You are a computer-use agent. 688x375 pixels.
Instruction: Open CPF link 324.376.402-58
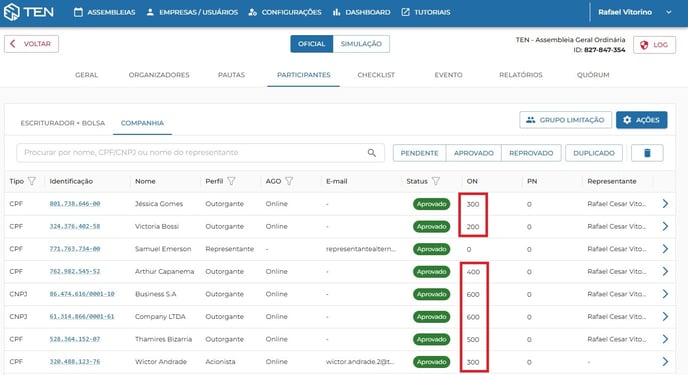coord(75,226)
